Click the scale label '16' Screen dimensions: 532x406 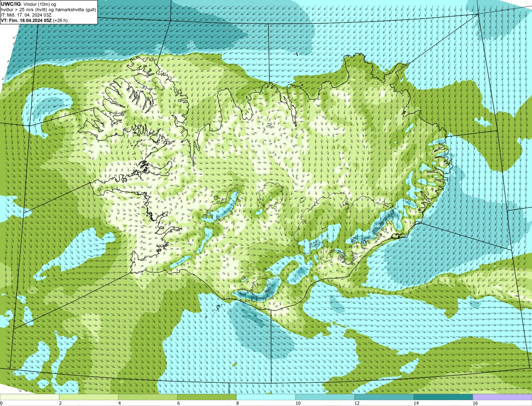tap(475, 403)
